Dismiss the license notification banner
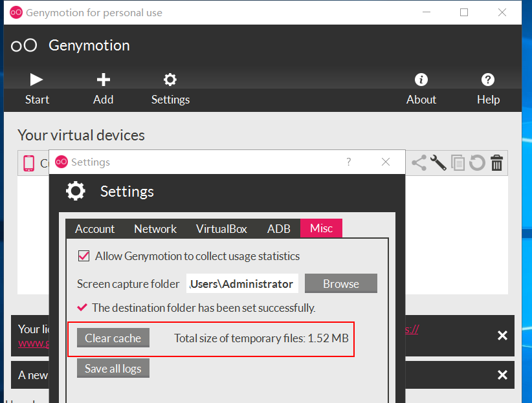 point(502,336)
